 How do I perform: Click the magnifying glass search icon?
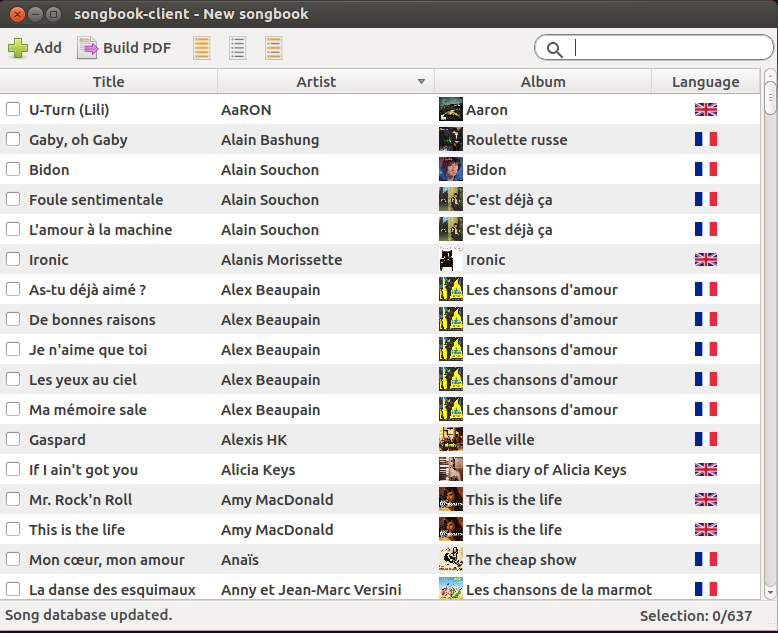555,49
